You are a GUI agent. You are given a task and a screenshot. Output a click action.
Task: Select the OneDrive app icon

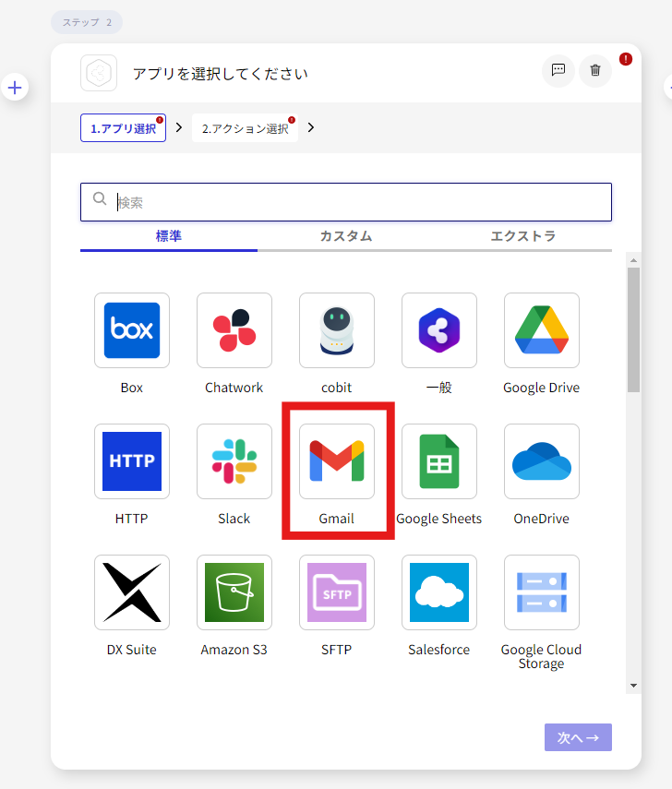point(542,460)
